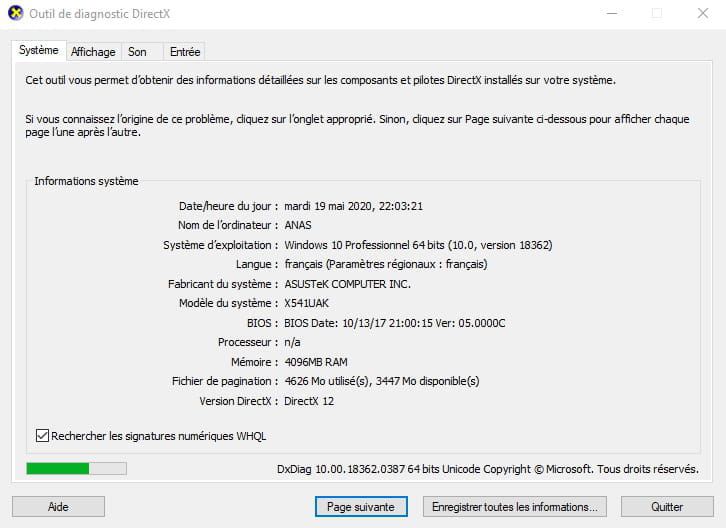Toggle Rechercher les signatures numériques WHQL checkbox
726x528 pixels.
coord(42,435)
